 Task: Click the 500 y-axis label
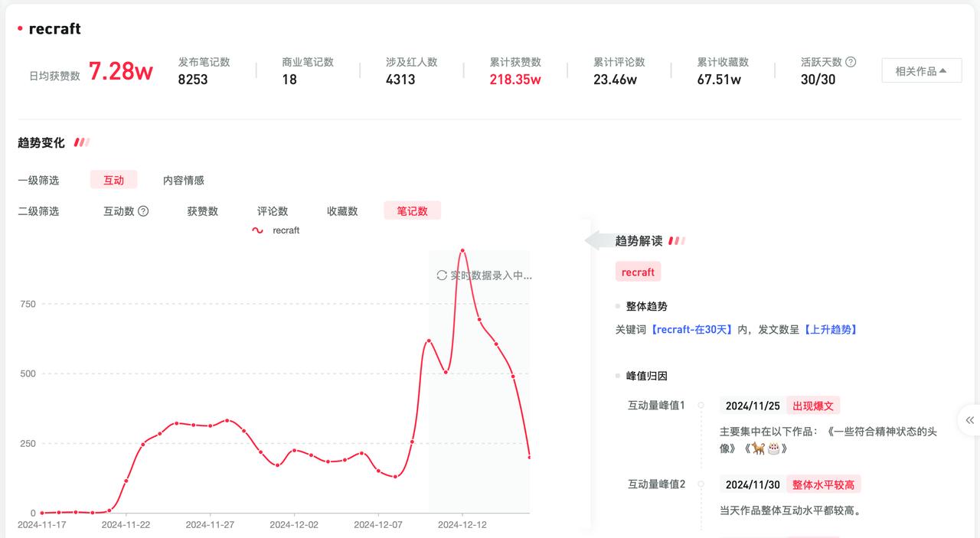click(x=28, y=373)
